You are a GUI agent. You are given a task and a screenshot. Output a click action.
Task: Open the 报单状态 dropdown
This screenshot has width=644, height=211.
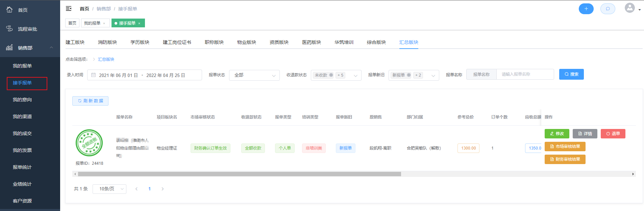click(254, 75)
